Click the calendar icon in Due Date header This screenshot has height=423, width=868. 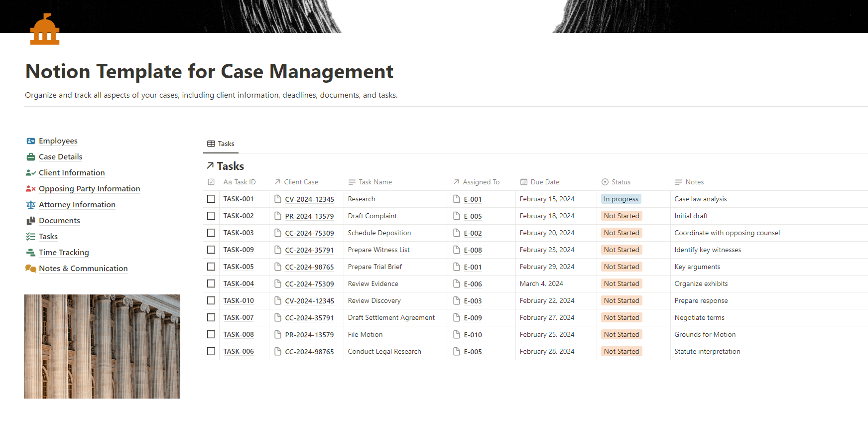point(524,182)
